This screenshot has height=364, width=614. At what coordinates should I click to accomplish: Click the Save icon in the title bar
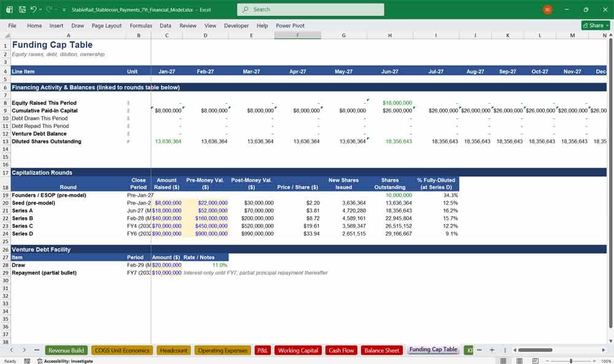click(22, 9)
